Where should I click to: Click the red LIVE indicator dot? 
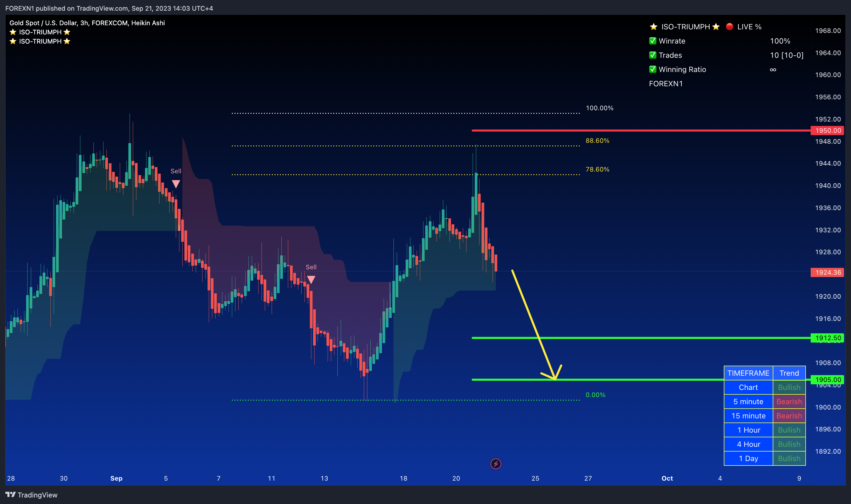pos(729,26)
